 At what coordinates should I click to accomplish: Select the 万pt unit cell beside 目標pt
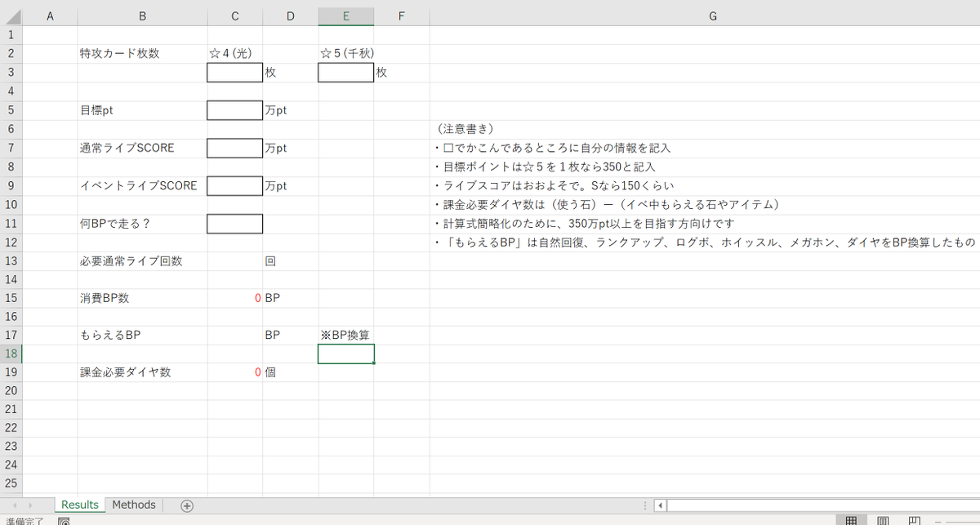[291, 110]
